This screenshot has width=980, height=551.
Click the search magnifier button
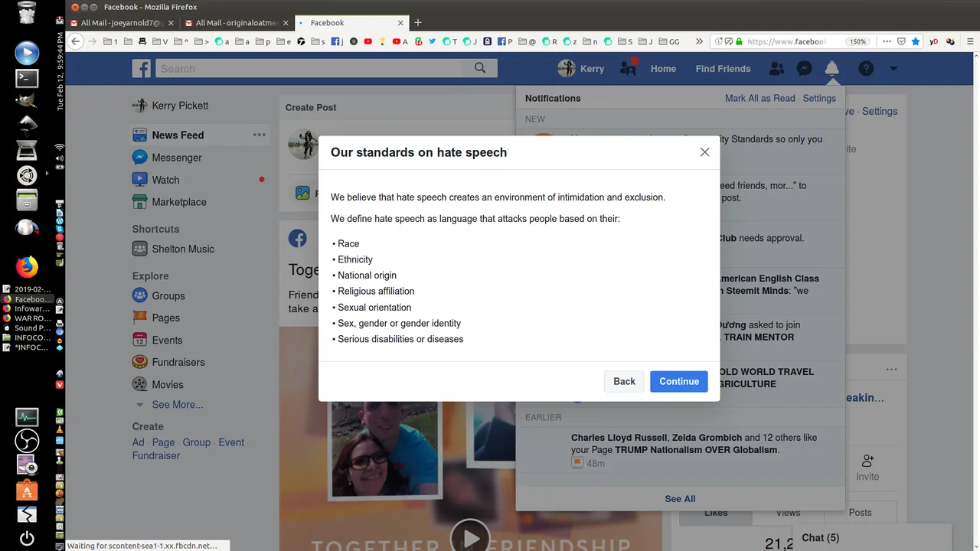480,68
